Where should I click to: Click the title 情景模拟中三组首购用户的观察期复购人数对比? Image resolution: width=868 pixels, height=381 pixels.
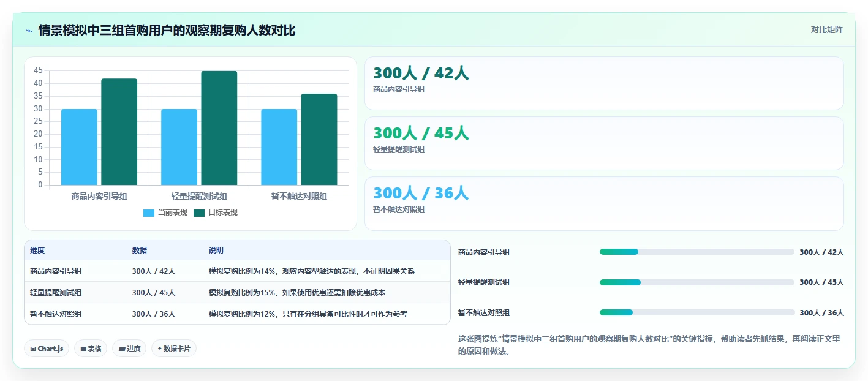(x=167, y=31)
